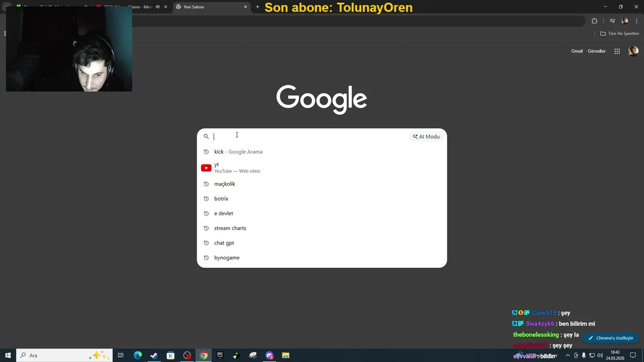Close the audio-playing tab
The height and width of the screenshot is (362, 644).
pos(166,7)
